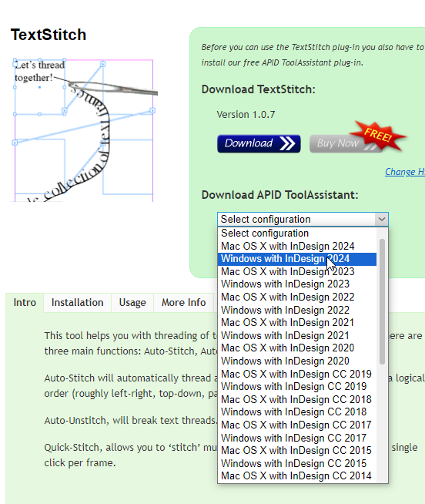Image resolution: width=425 pixels, height=504 pixels.
Task: Click the Version 1.0.7 text
Action: (246, 115)
